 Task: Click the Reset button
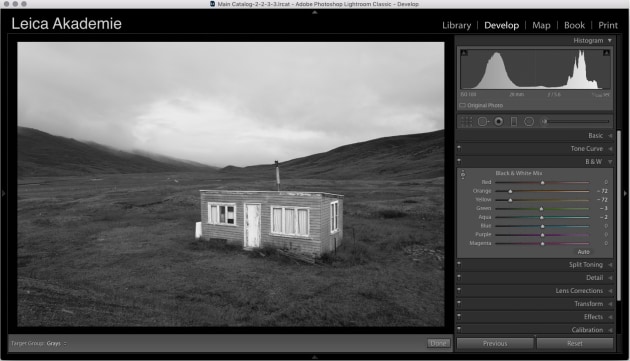[575, 343]
